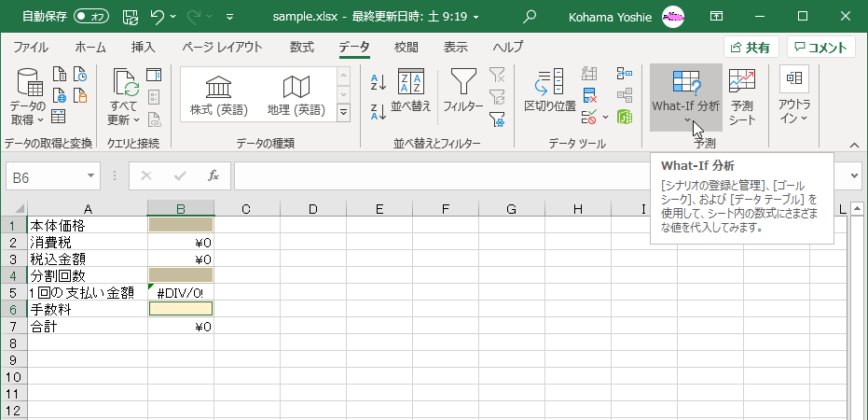868x420 pixels.
Task: Click the Name Box showing B6
Action: [x=46, y=176]
